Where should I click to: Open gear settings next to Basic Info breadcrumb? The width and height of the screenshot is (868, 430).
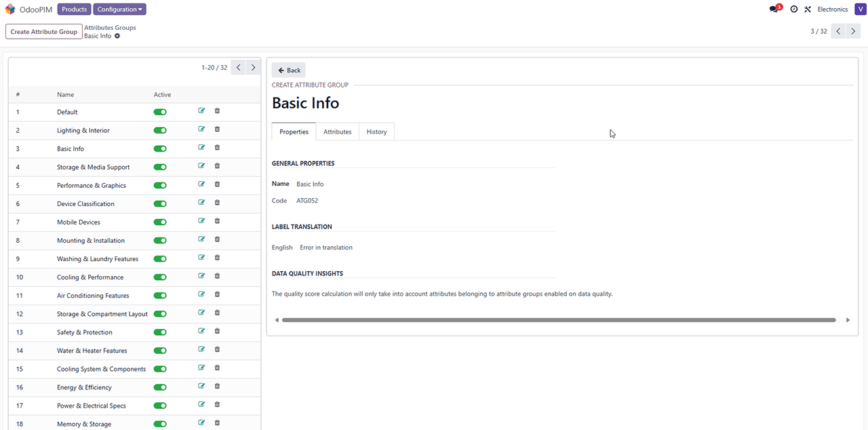tap(117, 36)
